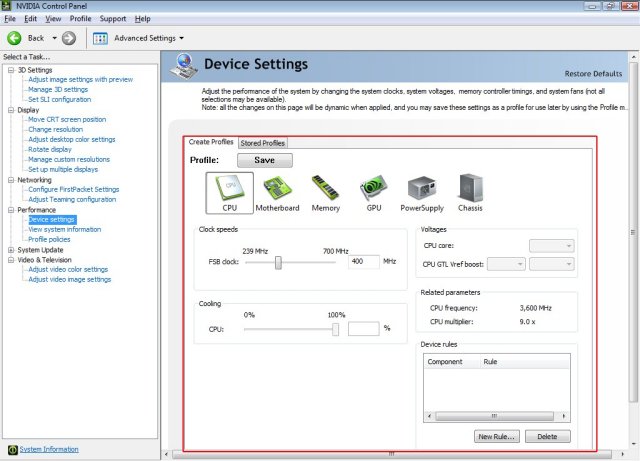640x461 pixels.
Task: Select the CPU device icon
Action: (x=229, y=193)
